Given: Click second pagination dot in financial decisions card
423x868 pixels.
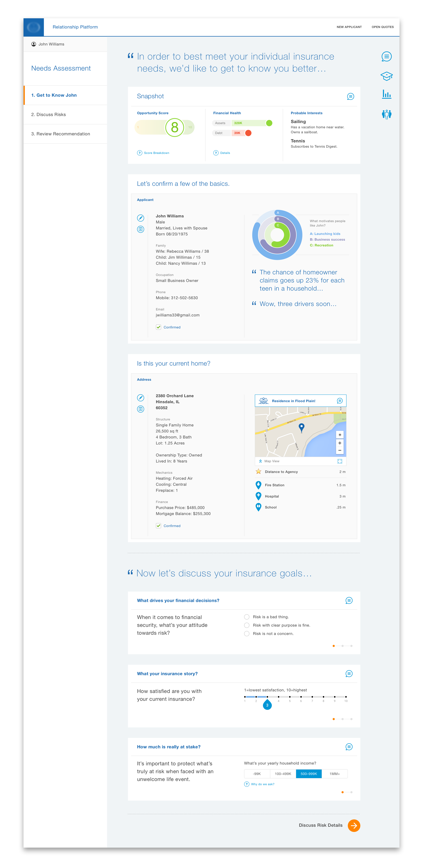Looking at the screenshot, I should [342, 646].
